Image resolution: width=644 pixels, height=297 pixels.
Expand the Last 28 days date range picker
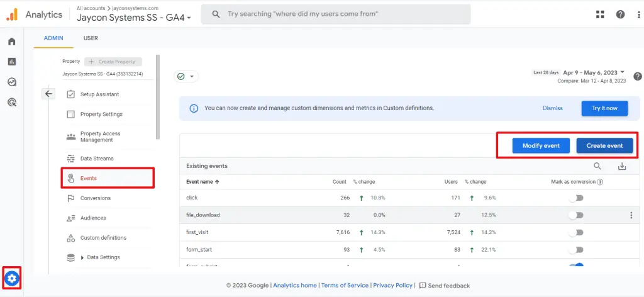(x=594, y=72)
